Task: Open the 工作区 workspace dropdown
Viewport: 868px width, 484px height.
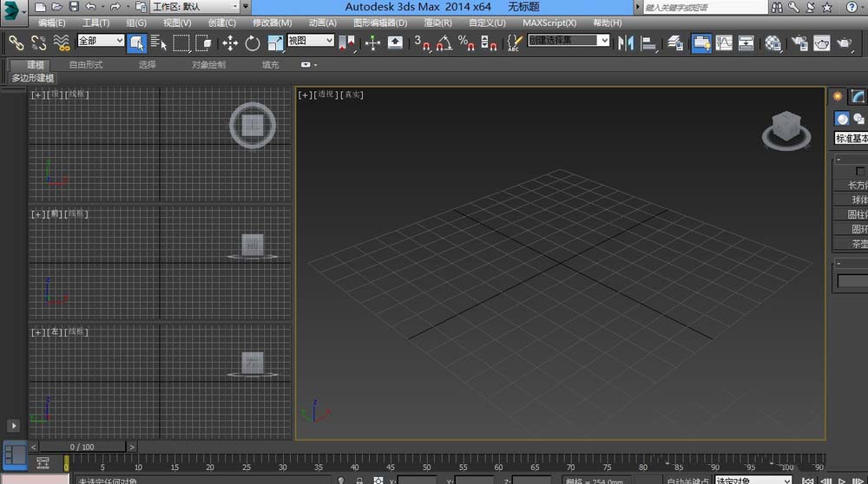Action: (x=195, y=7)
